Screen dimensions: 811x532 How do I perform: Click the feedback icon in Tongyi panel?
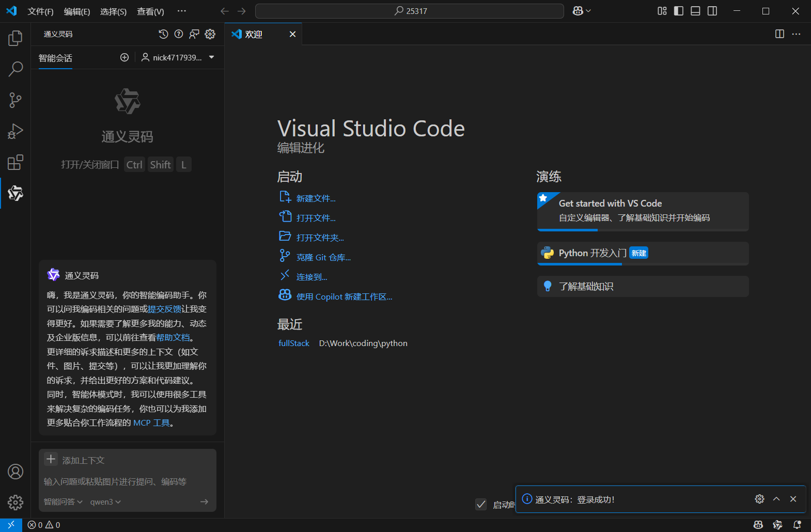pyautogui.click(x=194, y=34)
